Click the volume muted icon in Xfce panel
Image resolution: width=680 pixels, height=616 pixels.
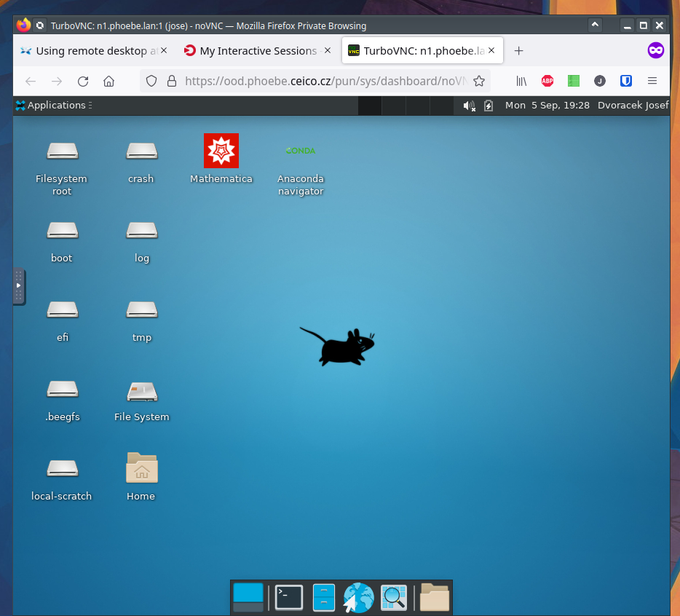click(470, 106)
